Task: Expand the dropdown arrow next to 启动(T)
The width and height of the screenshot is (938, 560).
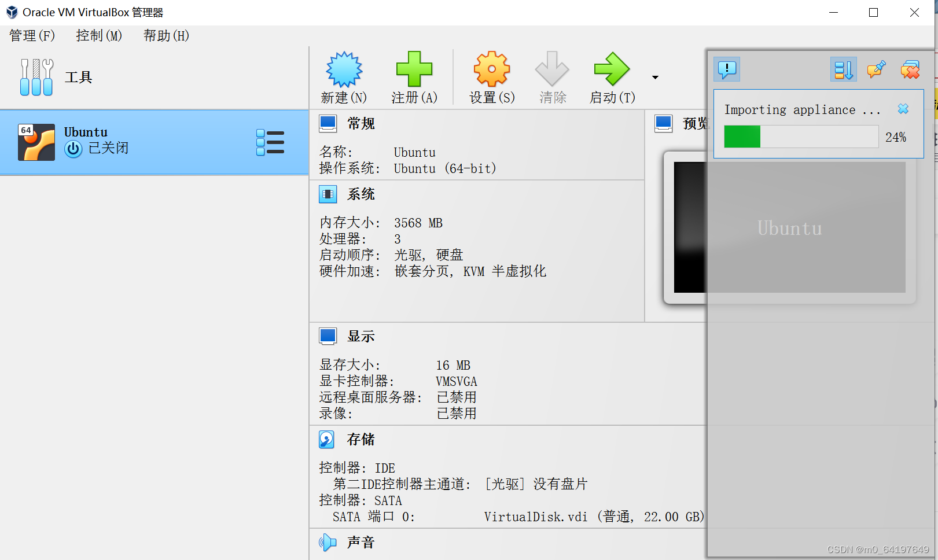Action: pos(655,78)
